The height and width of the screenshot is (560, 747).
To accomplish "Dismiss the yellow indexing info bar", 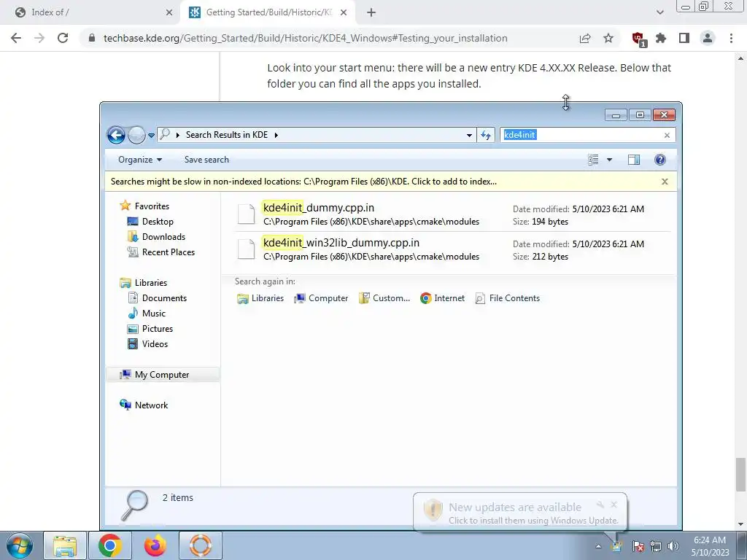I will [665, 182].
